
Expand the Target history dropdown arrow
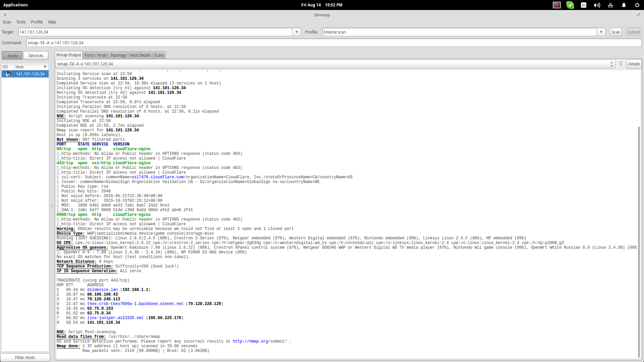coord(297,32)
